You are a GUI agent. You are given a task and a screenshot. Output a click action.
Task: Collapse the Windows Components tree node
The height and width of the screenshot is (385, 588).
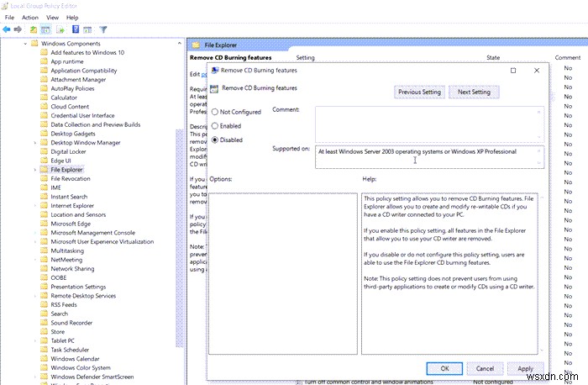25,44
